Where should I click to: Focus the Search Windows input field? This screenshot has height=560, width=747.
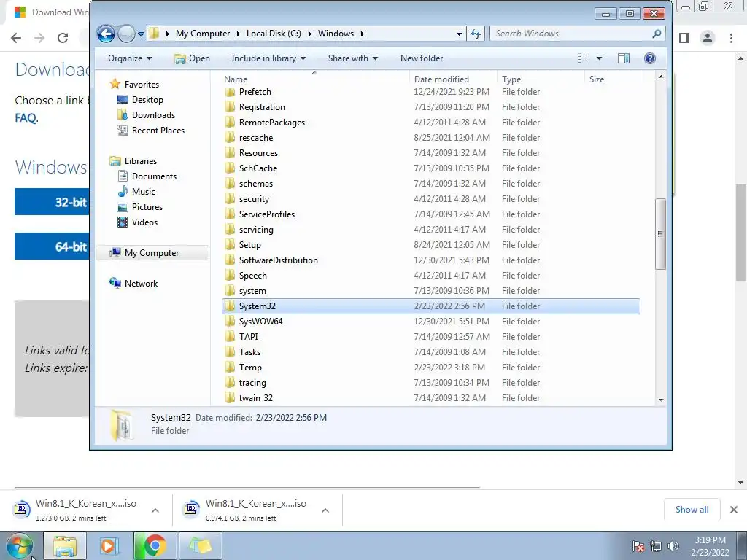click(x=572, y=34)
